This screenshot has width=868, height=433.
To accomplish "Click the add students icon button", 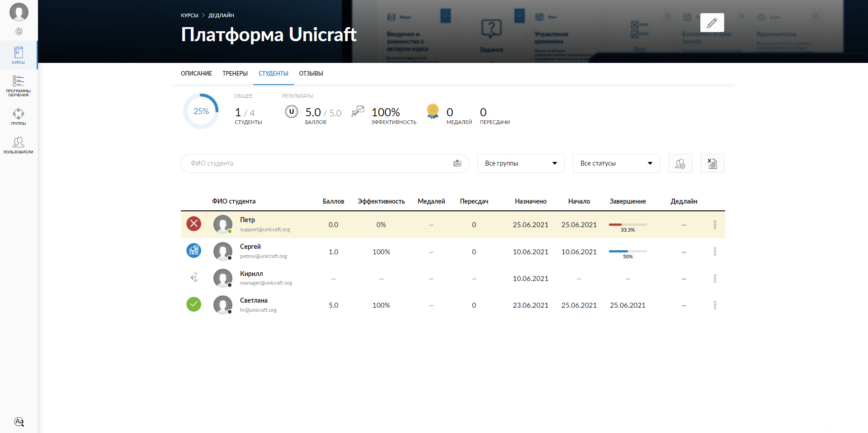I will (679, 163).
